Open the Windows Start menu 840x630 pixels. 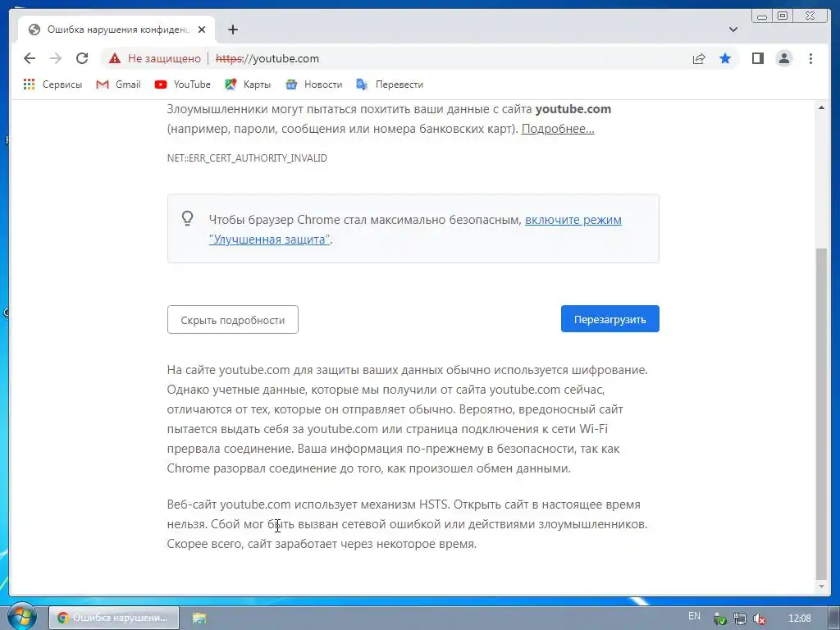tap(21, 617)
